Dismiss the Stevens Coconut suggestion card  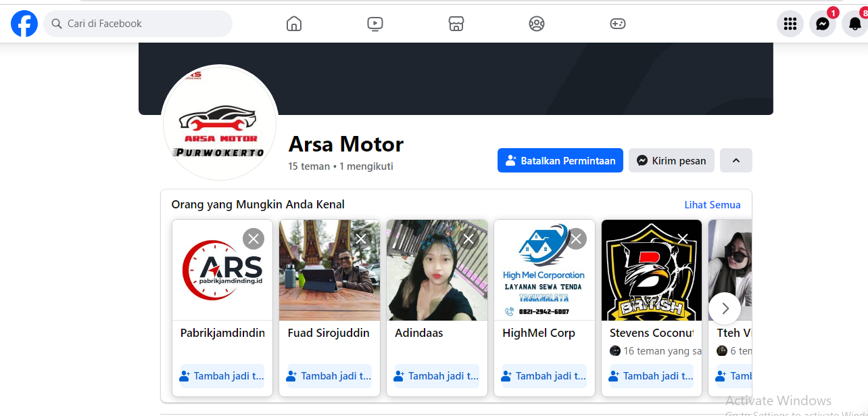(683, 239)
